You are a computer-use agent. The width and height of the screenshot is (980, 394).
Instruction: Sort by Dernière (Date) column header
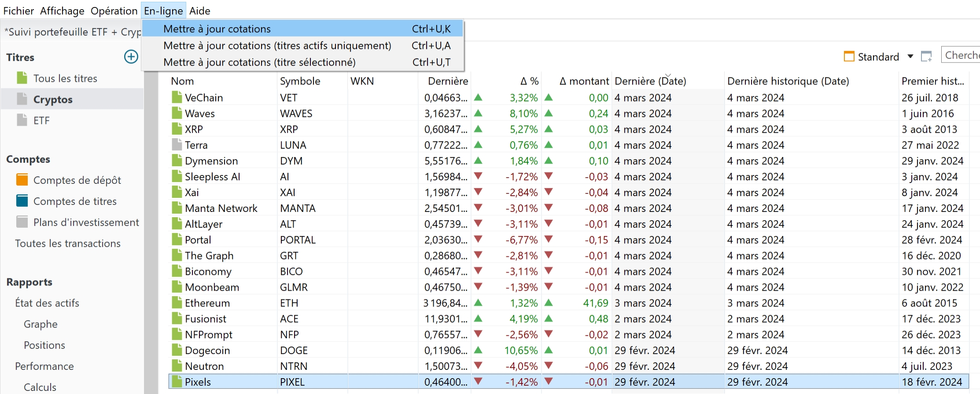650,81
